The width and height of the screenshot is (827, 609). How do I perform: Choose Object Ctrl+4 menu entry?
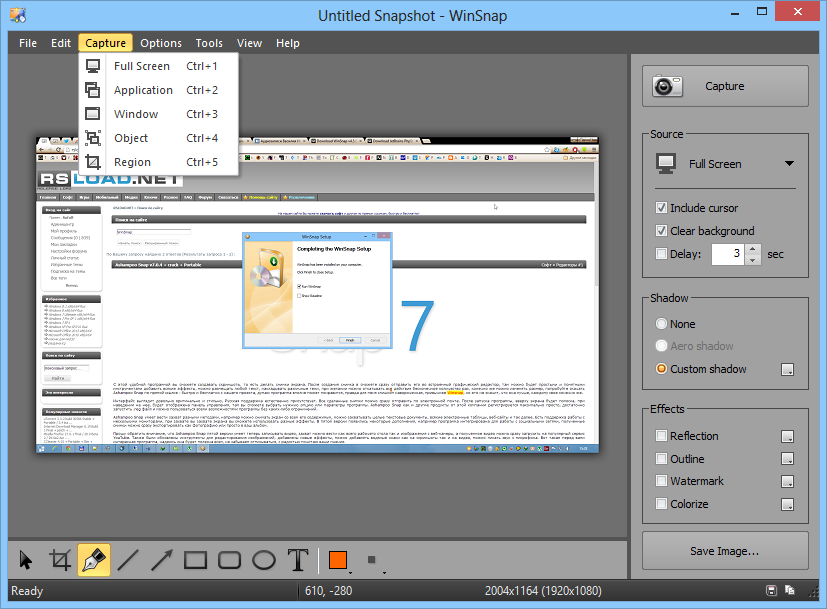click(x=158, y=138)
